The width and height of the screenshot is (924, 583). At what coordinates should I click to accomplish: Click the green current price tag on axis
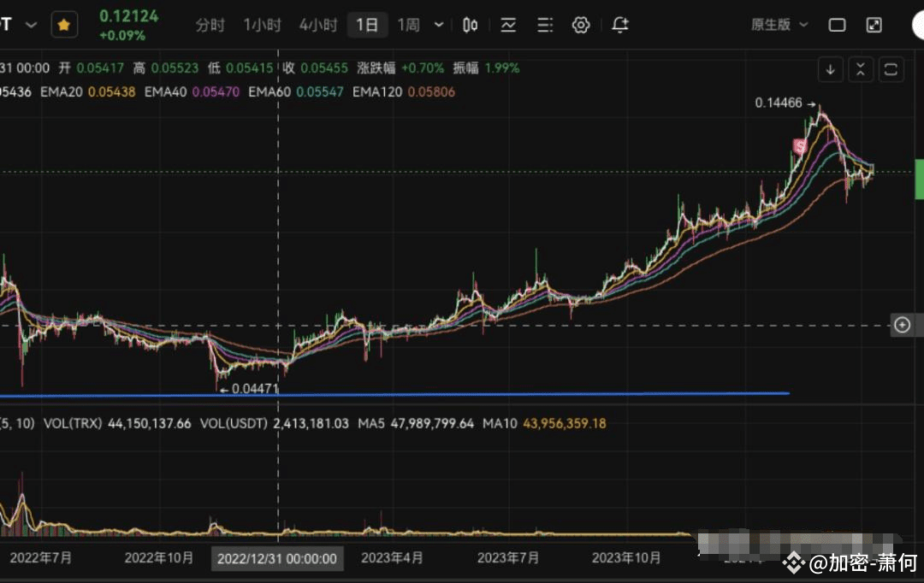919,179
